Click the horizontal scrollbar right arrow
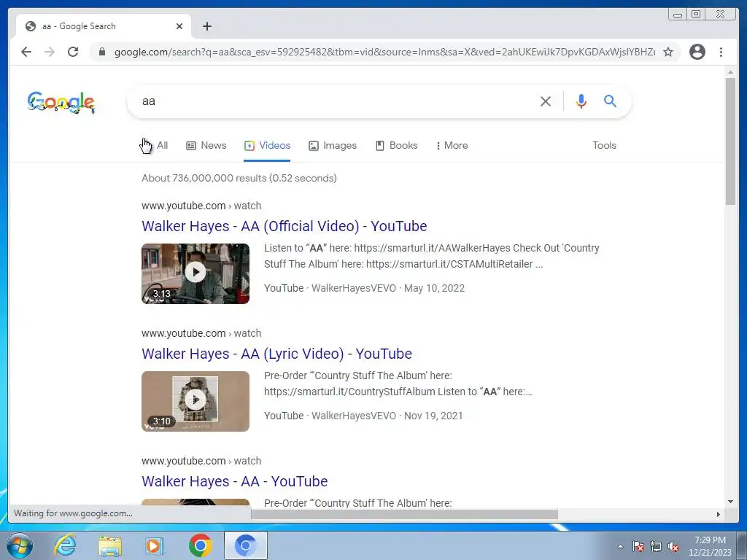Image resolution: width=747 pixels, height=560 pixels. click(719, 514)
